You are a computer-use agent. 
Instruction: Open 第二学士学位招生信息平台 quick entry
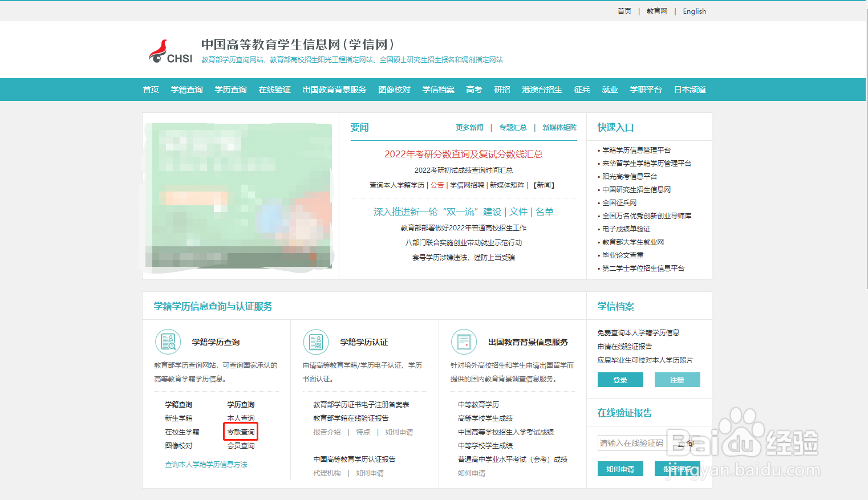click(643, 269)
